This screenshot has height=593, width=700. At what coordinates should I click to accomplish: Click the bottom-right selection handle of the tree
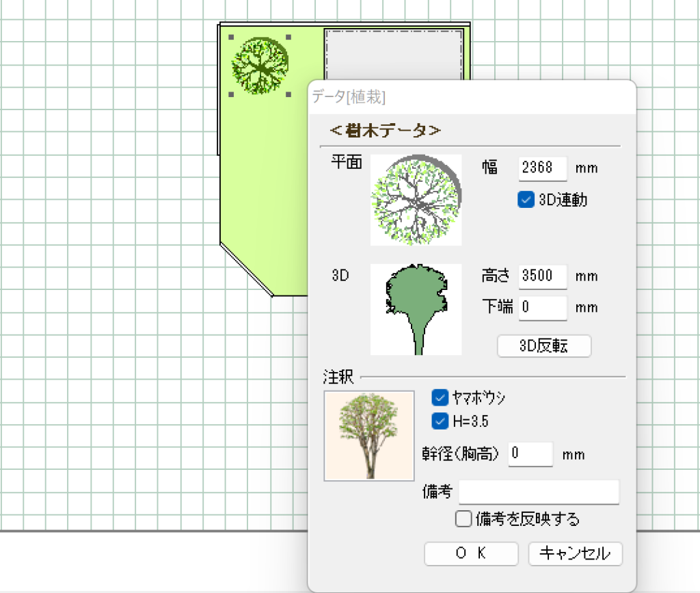pyautogui.click(x=288, y=94)
